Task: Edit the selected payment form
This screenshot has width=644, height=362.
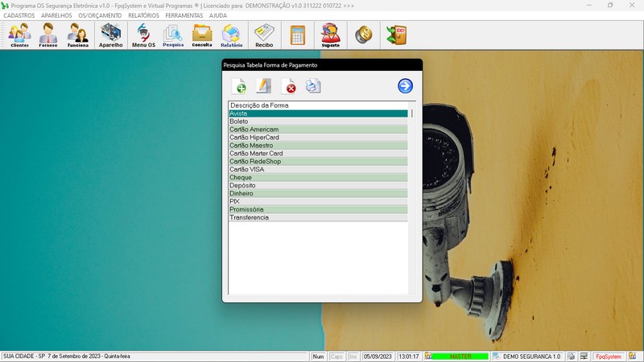Action: point(263,86)
